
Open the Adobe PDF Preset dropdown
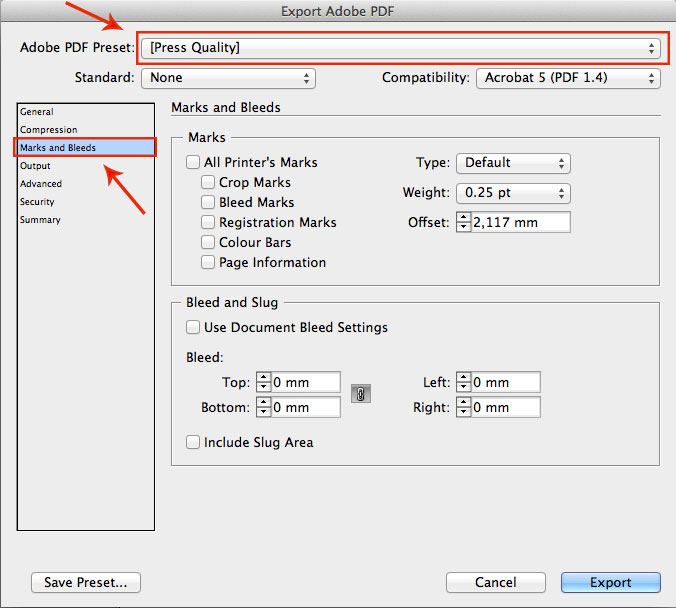click(401, 48)
